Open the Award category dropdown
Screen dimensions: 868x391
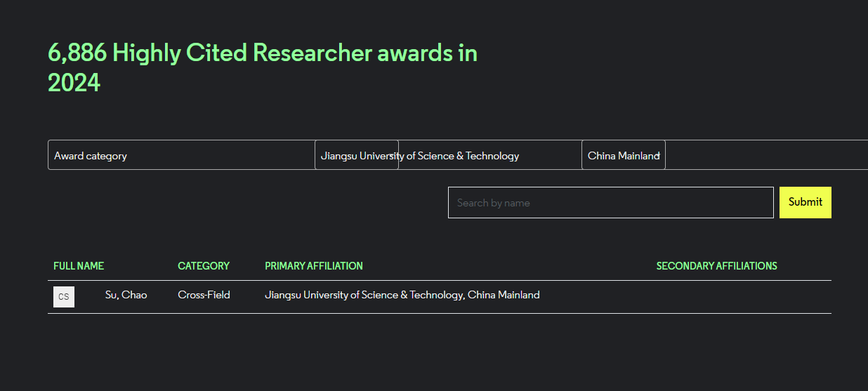pos(180,155)
